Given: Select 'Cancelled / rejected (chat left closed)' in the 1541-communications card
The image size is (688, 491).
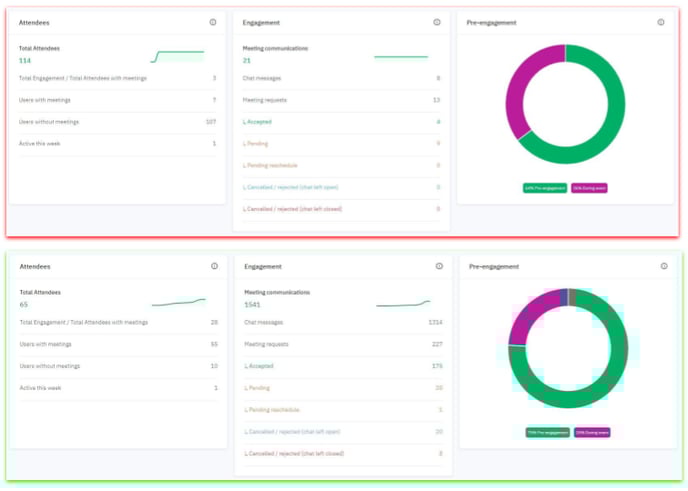Looking at the screenshot, I should pos(343,453).
